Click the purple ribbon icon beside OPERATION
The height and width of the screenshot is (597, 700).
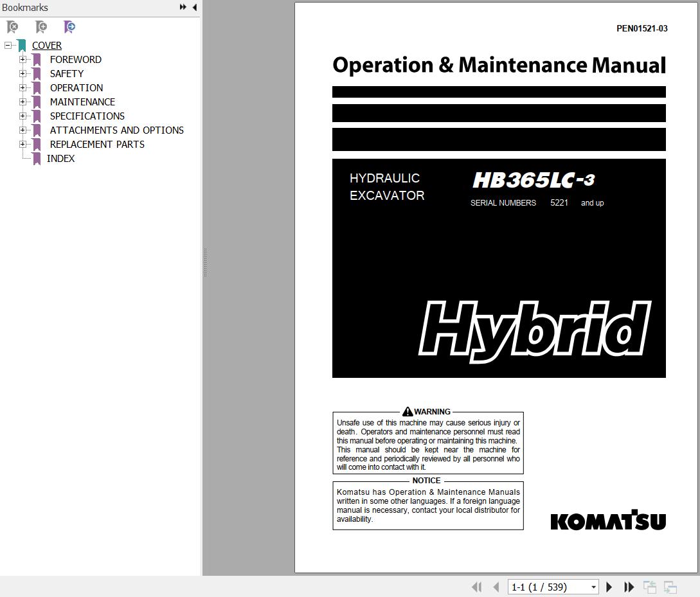point(37,88)
